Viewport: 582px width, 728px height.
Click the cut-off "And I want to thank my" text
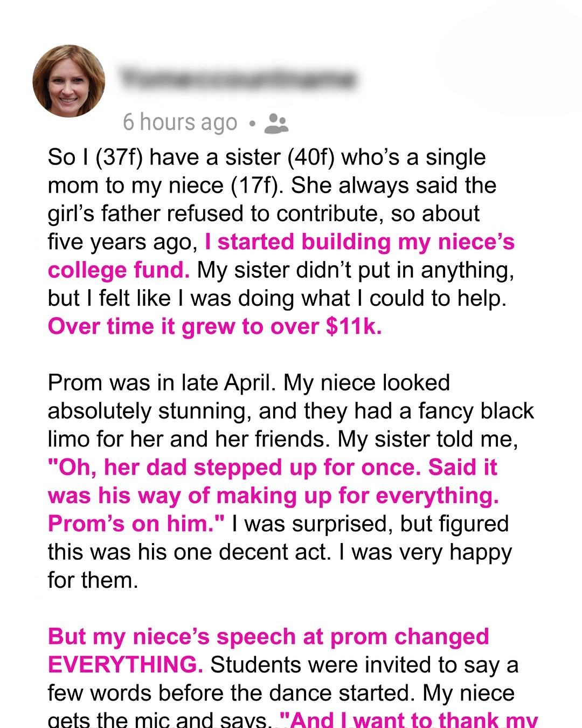coord(408,720)
